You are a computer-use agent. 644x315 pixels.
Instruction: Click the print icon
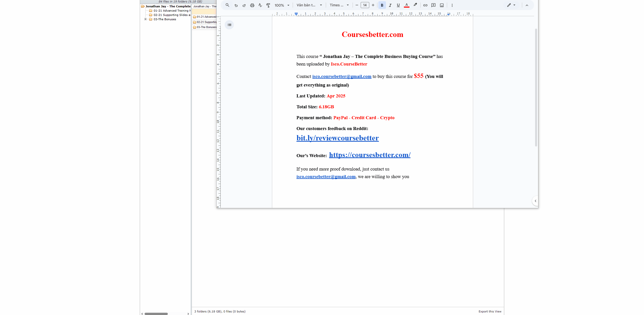[x=252, y=5]
